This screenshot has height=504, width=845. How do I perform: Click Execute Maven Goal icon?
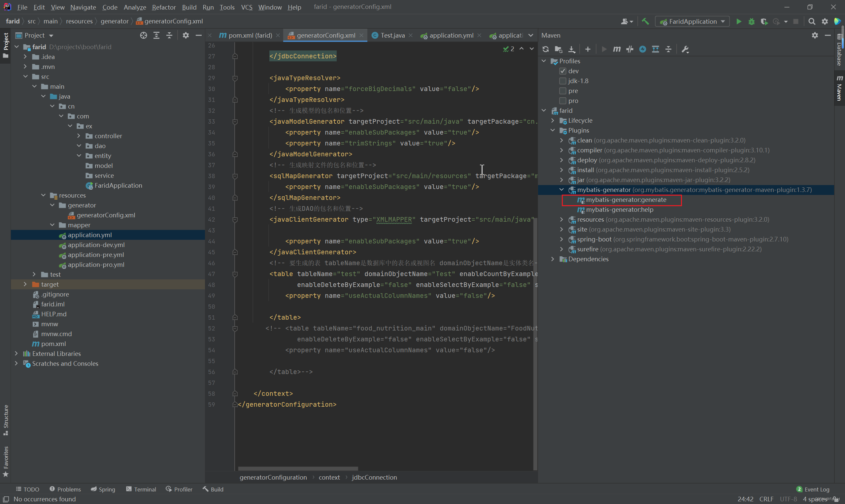pos(616,49)
